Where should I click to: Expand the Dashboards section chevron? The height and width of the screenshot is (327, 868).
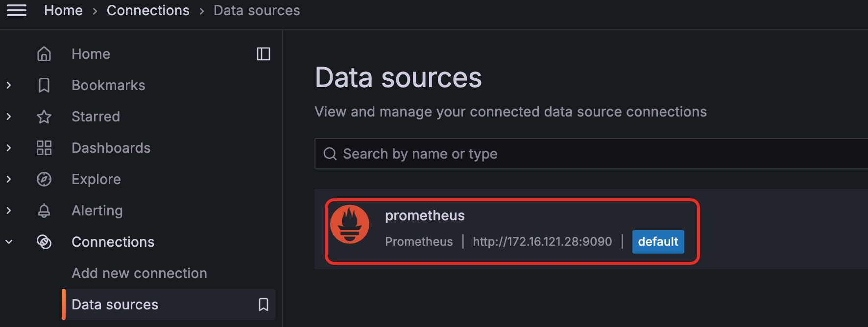(9, 148)
